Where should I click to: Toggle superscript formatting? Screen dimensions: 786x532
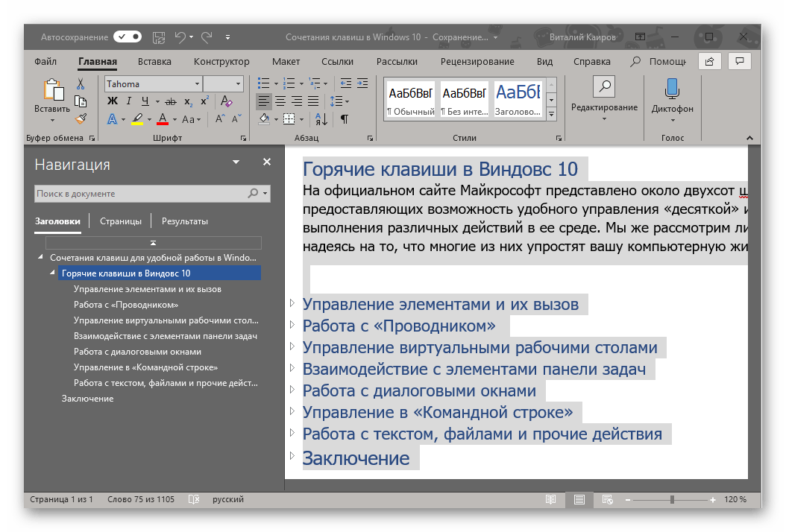click(x=204, y=101)
